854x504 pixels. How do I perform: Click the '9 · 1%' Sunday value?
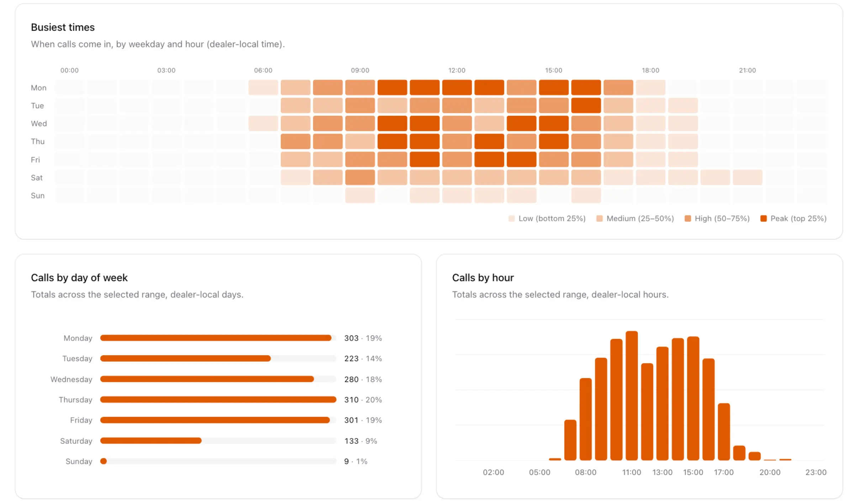point(355,461)
